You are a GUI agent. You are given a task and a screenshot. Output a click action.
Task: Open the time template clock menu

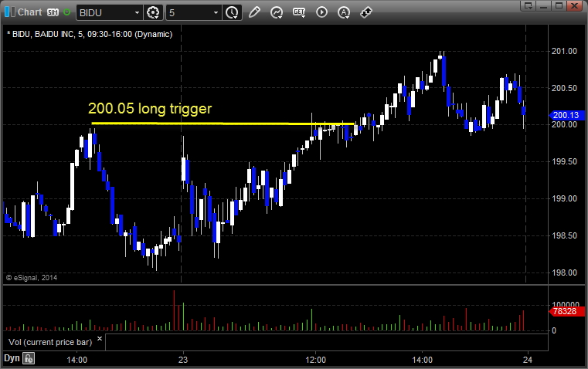(x=232, y=12)
